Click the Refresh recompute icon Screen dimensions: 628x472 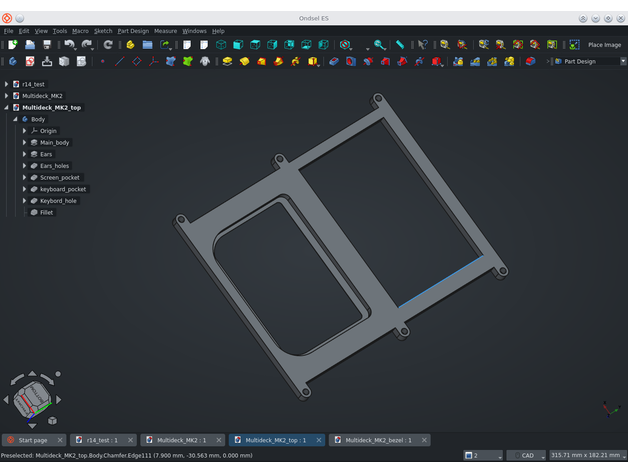pyautogui.click(x=108, y=45)
